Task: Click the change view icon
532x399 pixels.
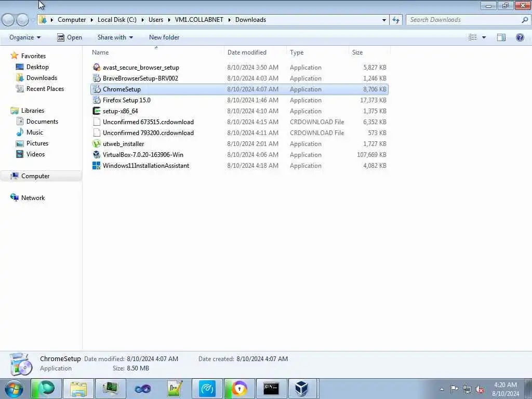Action: [x=473, y=37]
